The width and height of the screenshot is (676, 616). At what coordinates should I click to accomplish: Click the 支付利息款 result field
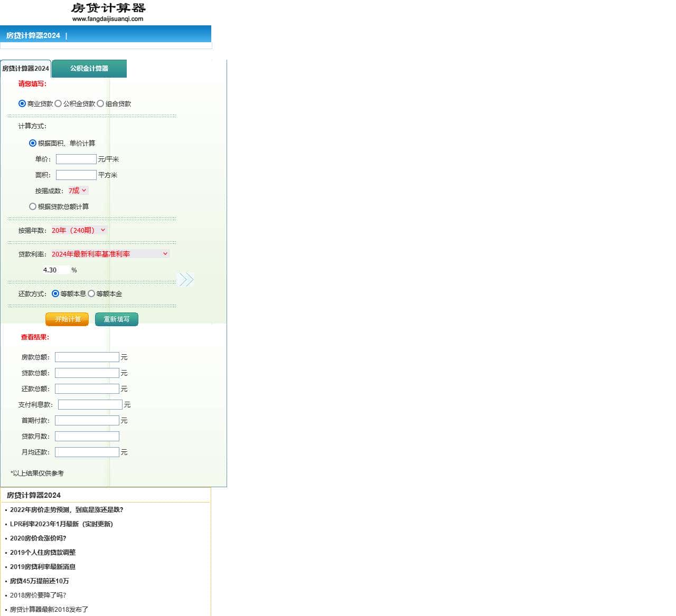point(90,405)
